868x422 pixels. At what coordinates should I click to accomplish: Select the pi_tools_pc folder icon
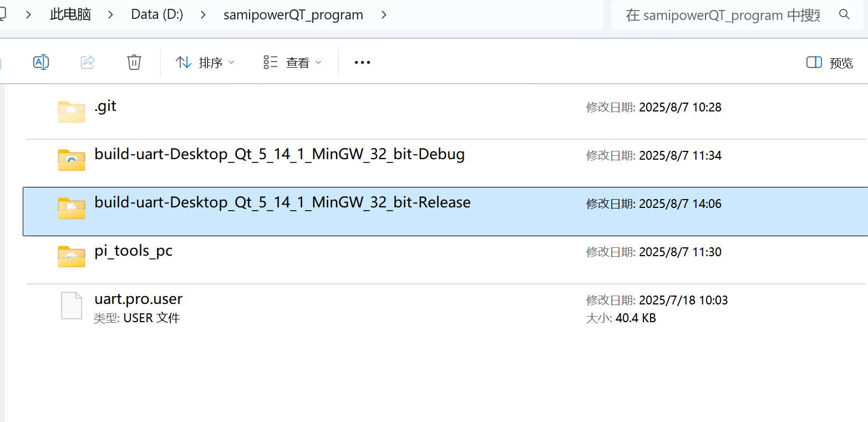(x=72, y=256)
